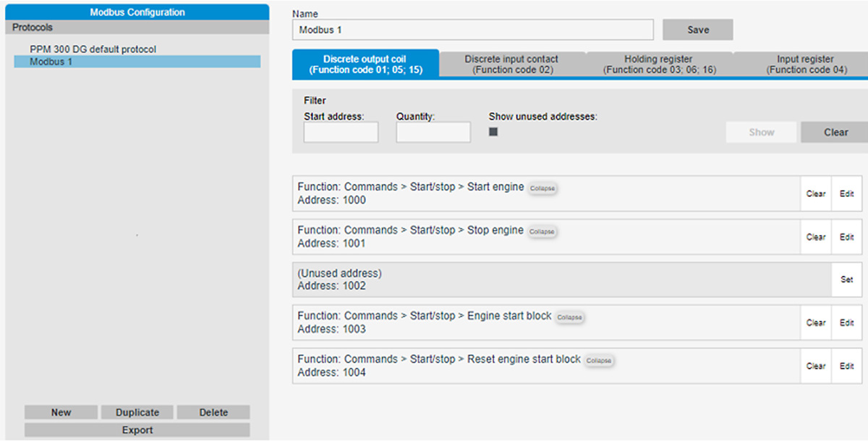Select PPM 300 DG default protocol
This screenshot has height=441, width=868.
click(x=93, y=49)
